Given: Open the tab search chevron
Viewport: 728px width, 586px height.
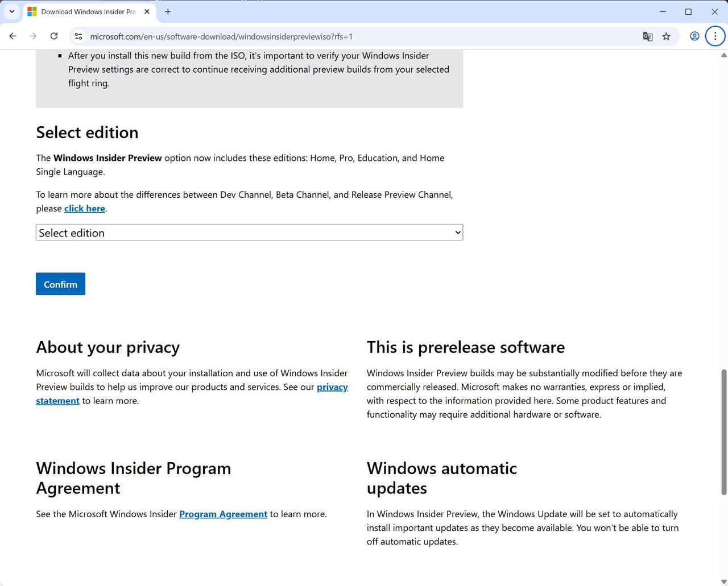Looking at the screenshot, I should (x=11, y=11).
